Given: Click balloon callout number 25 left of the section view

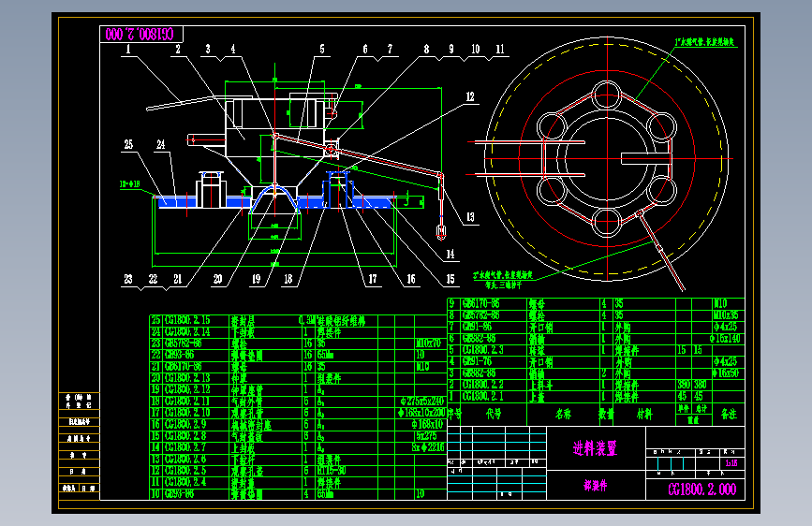Looking at the screenshot, I should pyautogui.click(x=128, y=144).
